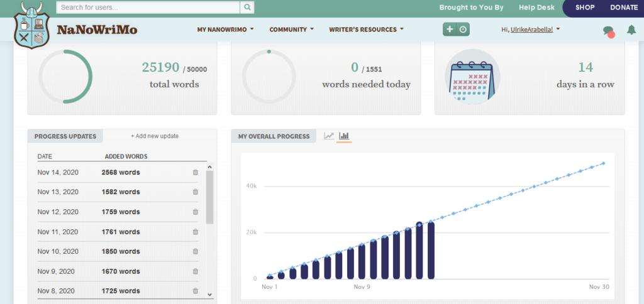Screen dimensions: 644x304
Task: Click the words needed today ring
Action: (269, 77)
